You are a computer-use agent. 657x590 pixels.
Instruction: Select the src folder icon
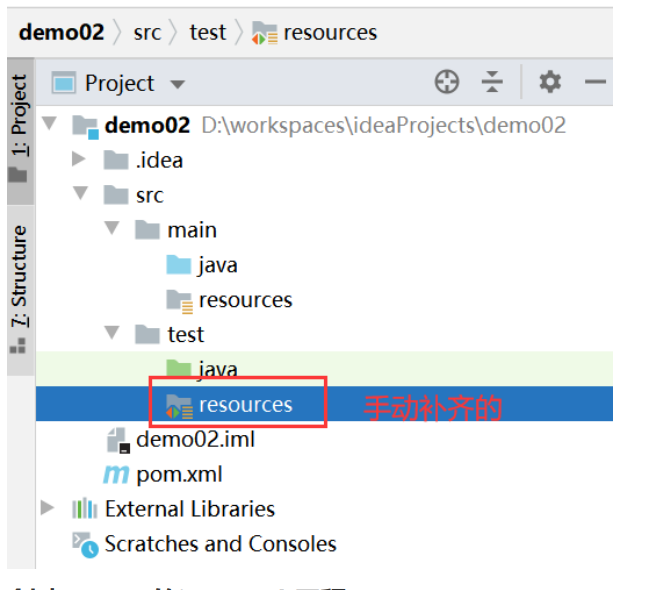(x=116, y=195)
